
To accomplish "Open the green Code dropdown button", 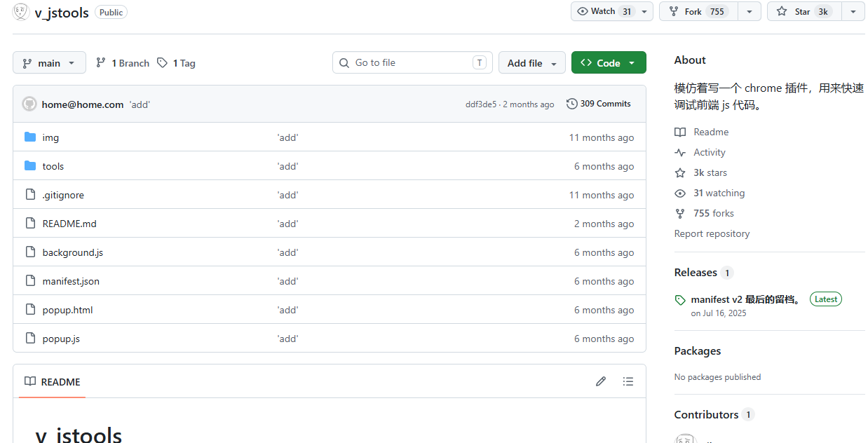I will [609, 62].
